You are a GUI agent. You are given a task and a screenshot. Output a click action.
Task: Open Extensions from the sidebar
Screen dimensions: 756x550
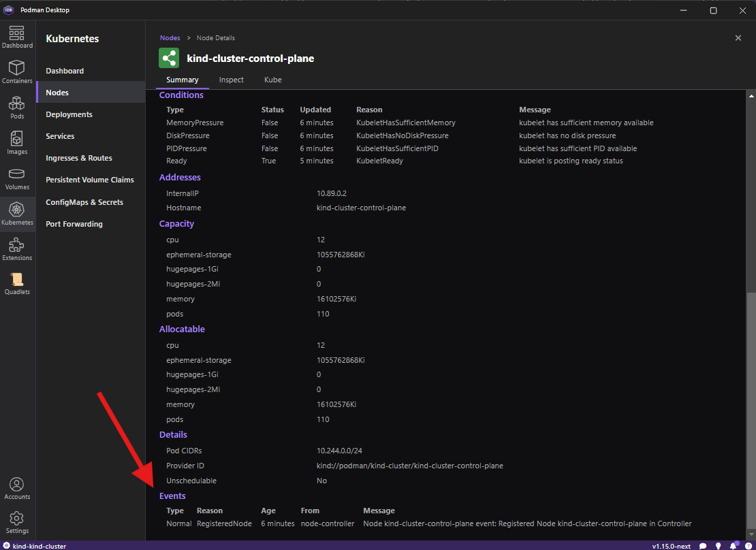pyautogui.click(x=17, y=248)
